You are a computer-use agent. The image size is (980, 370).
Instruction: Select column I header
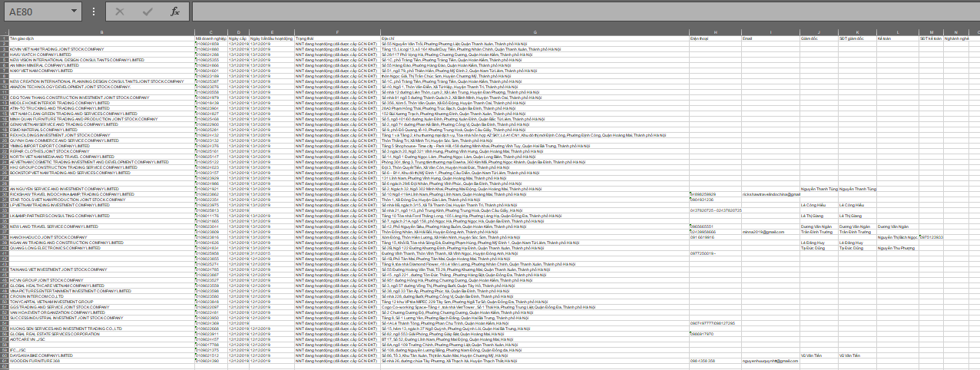click(770, 32)
